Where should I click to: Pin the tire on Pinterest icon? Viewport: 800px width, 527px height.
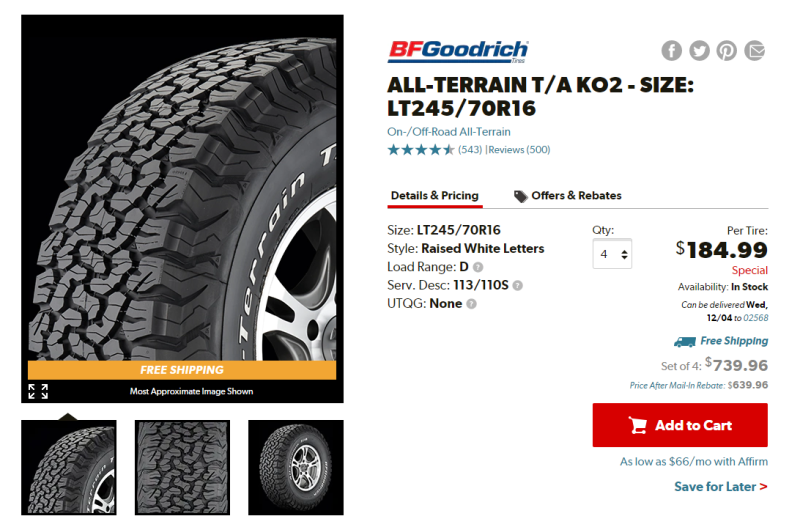727,51
